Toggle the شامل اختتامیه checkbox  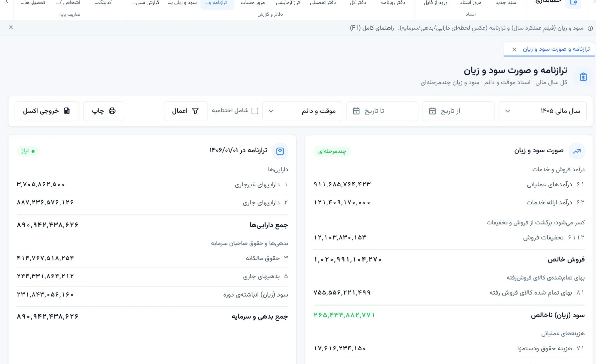(255, 111)
